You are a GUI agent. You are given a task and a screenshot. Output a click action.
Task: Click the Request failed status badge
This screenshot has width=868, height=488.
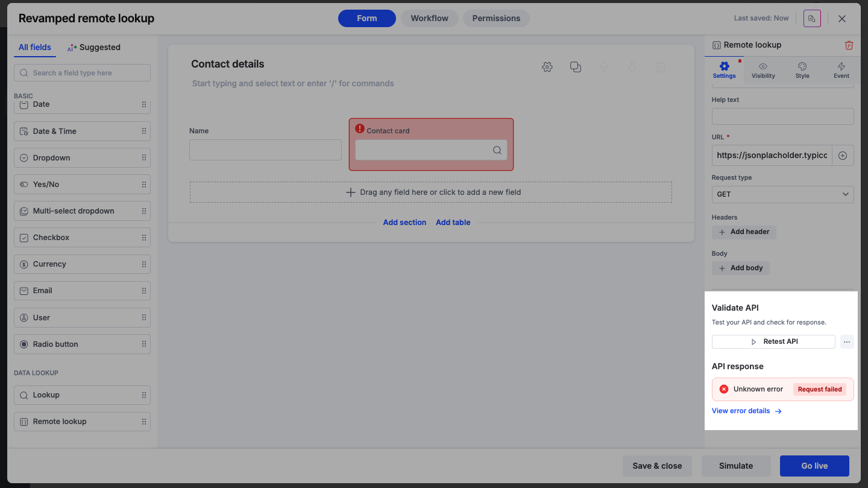[820, 389]
